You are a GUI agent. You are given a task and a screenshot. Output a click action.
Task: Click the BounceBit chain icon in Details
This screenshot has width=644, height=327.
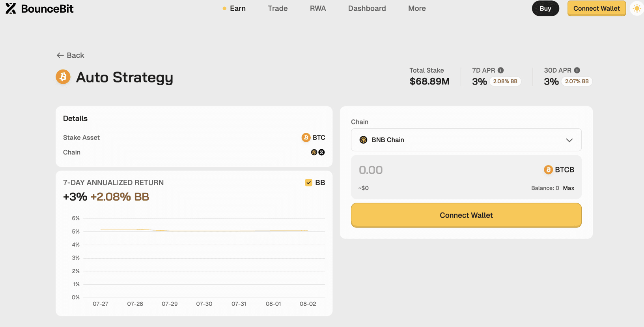(x=322, y=152)
